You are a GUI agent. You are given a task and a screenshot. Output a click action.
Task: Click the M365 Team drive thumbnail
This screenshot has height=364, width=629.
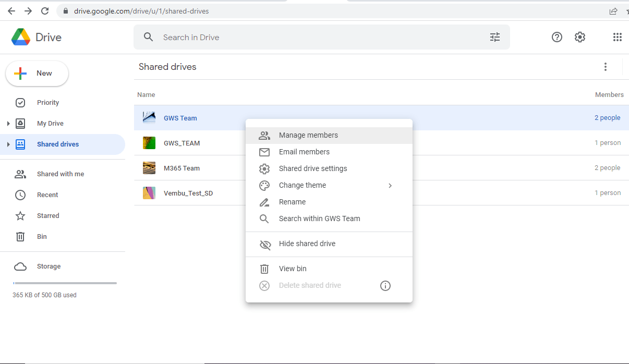tap(149, 168)
